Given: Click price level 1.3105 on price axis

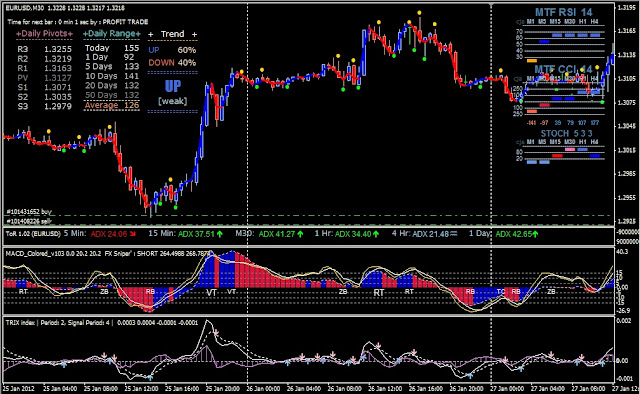Looking at the screenshot, I should pos(627,78).
